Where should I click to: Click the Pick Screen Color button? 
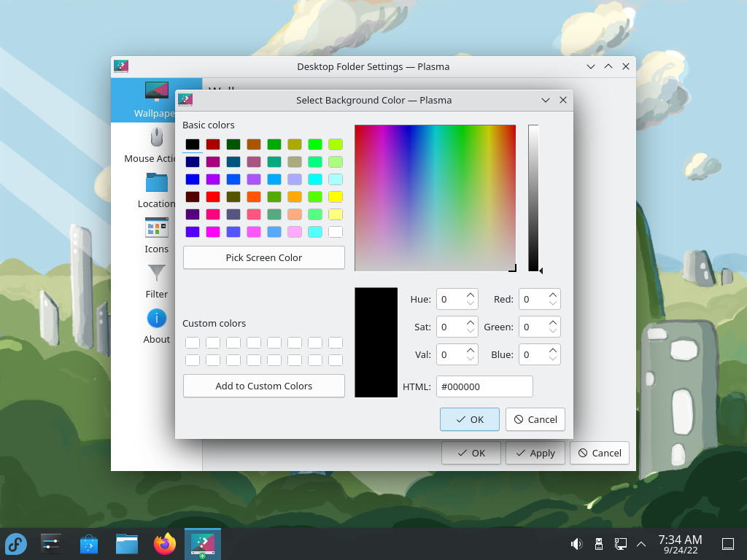click(264, 257)
